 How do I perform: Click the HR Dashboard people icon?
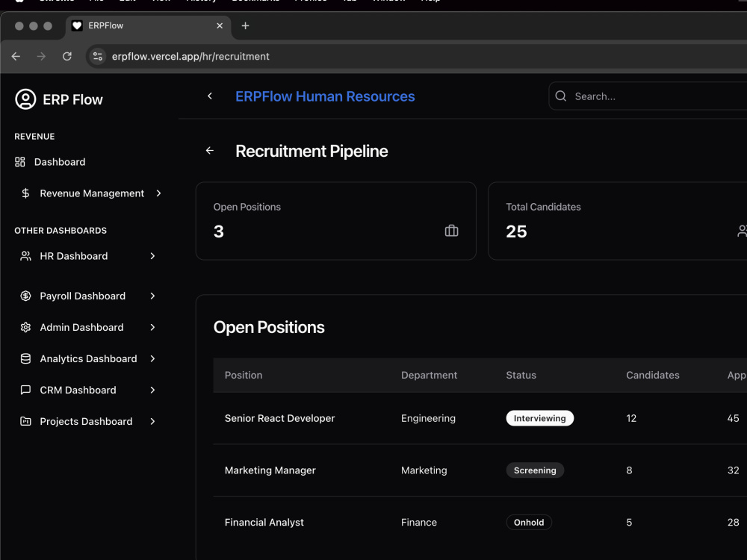[x=25, y=256]
